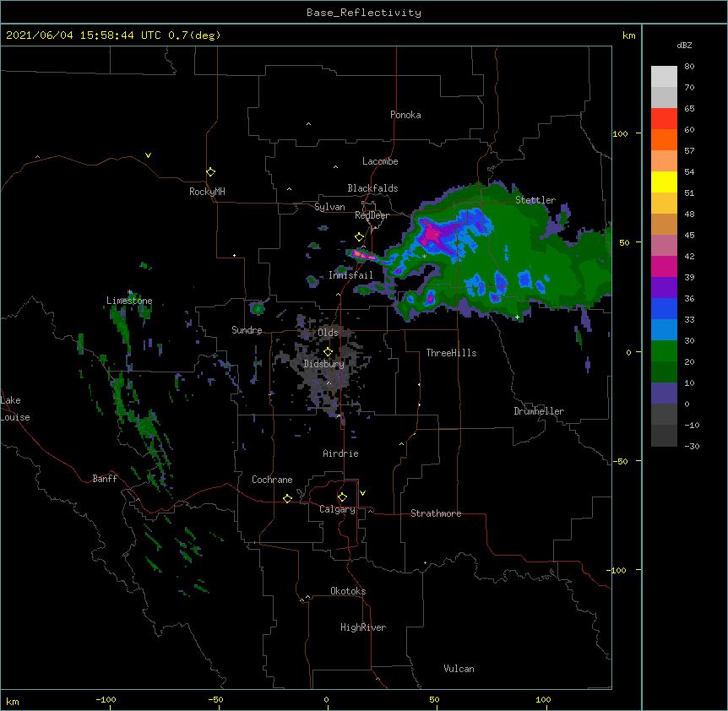Click the ThreeHills label
Viewport: 728px width, 711px height.
pos(451,353)
